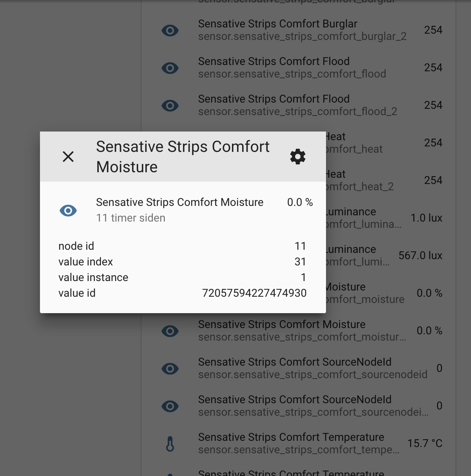Click the eye icon next to sensor.sensative_strips_comfort_flood_2
Viewport: 471px width, 476px height.
click(x=170, y=105)
